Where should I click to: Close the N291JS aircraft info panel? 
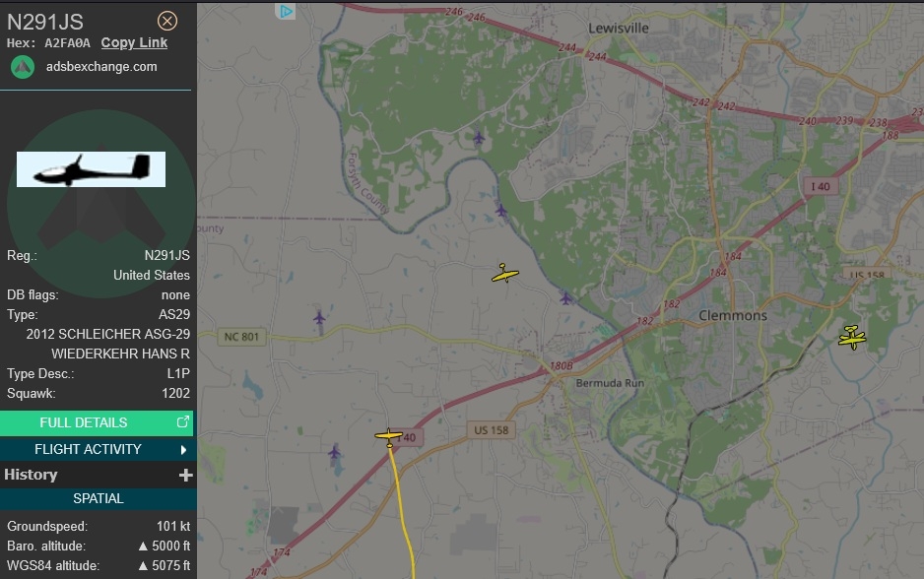167,22
